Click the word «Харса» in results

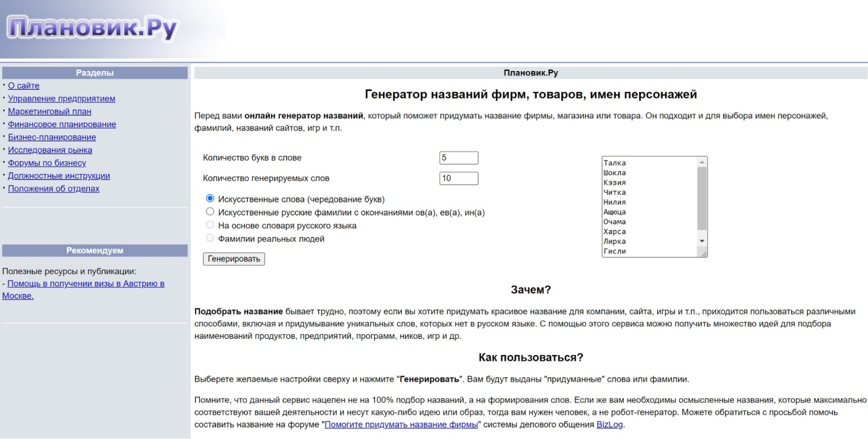(x=614, y=232)
